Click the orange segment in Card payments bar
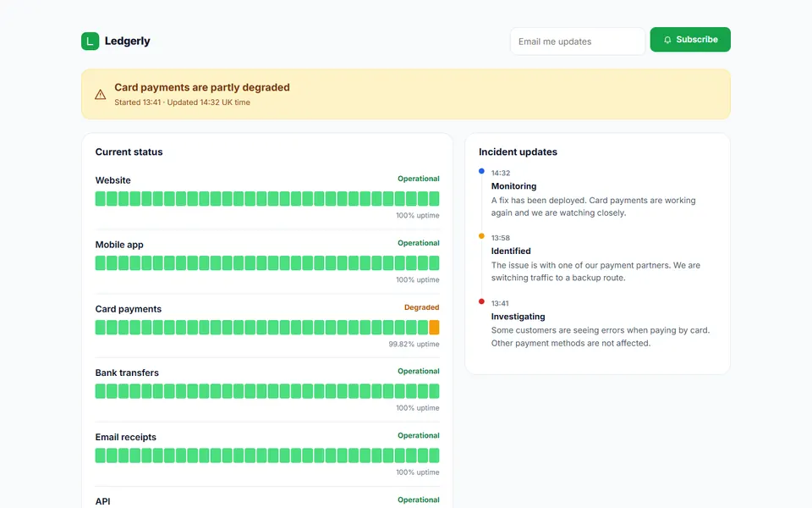812x508 pixels. (x=434, y=327)
